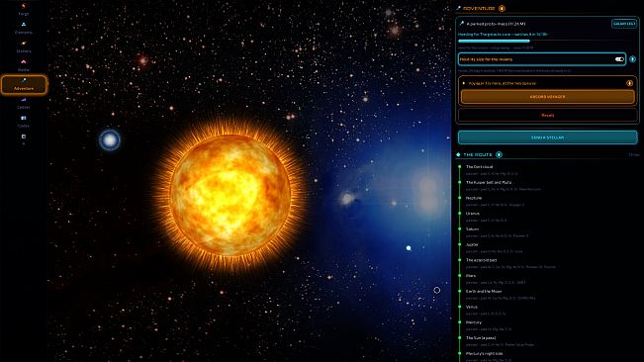Click the top-right button on the proto-mass card

[624, 24]
